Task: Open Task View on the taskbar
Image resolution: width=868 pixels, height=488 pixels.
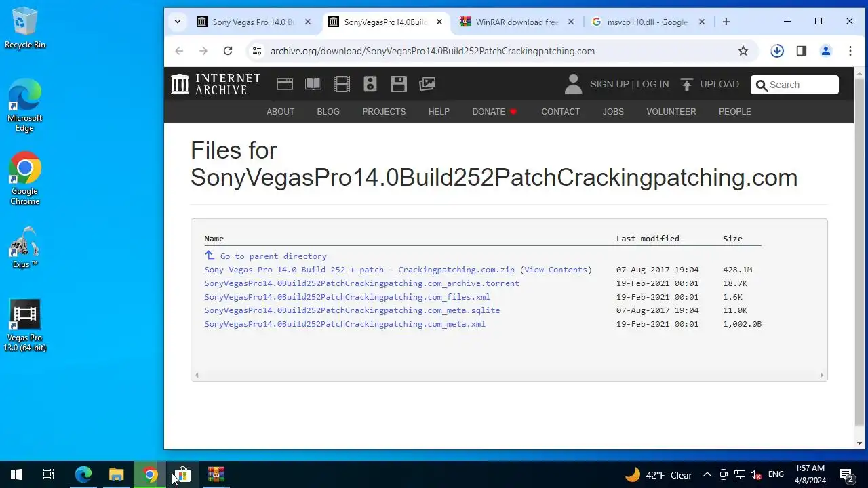Action: (x=49, y=474)
